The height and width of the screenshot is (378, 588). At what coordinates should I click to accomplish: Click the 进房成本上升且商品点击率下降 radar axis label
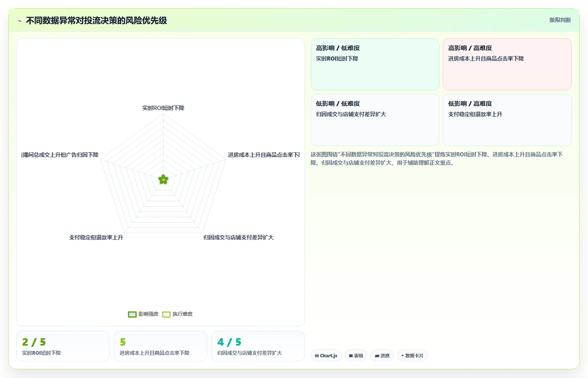264,155
